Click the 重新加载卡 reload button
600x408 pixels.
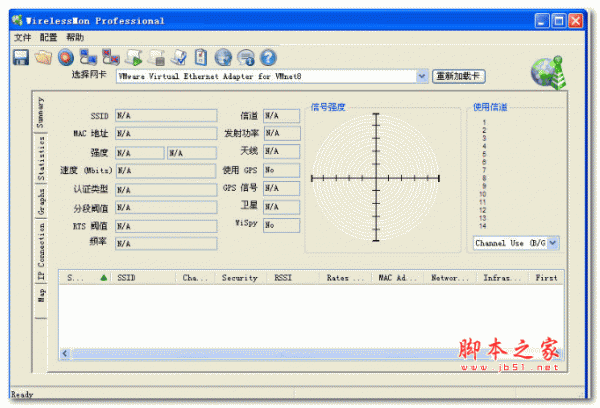tap(458, 76)
